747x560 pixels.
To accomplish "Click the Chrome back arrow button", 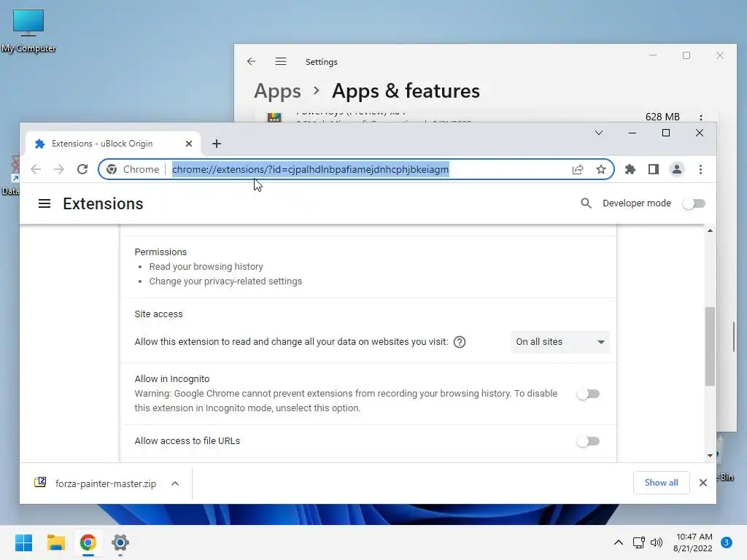I will (x=36, y=169).
